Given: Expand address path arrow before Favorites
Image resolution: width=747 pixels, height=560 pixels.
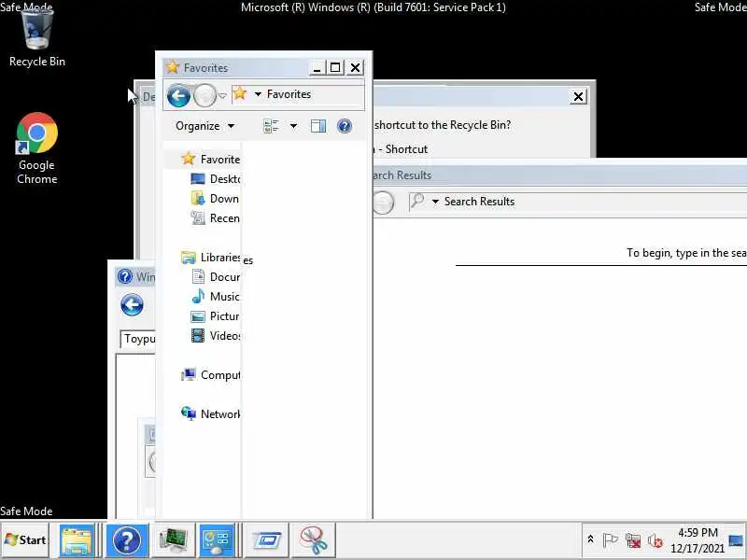Looking at the screenshot, I should (258, 94).
